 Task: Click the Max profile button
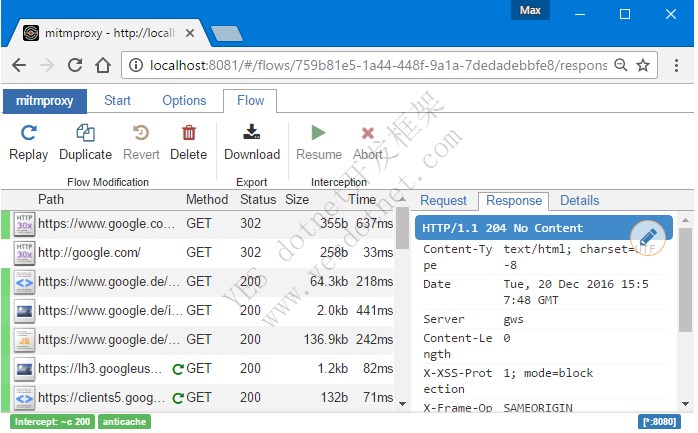pyautogui.click(x=530, y=10)
